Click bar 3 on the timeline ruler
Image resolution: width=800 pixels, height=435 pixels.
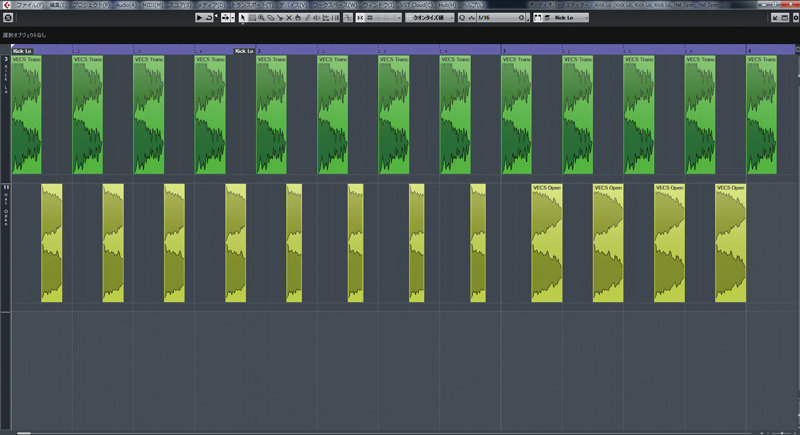503,50
